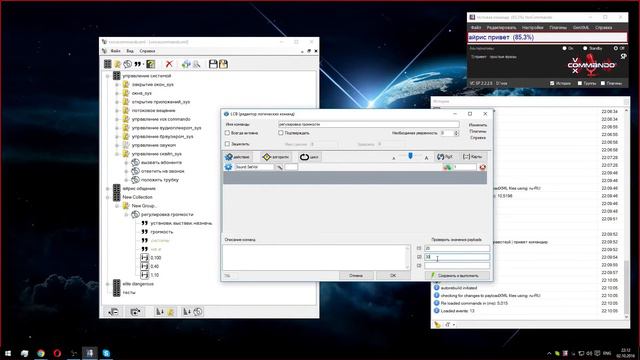
Task: Click the red delete action icon in LCB row
Action: point(482,167)
